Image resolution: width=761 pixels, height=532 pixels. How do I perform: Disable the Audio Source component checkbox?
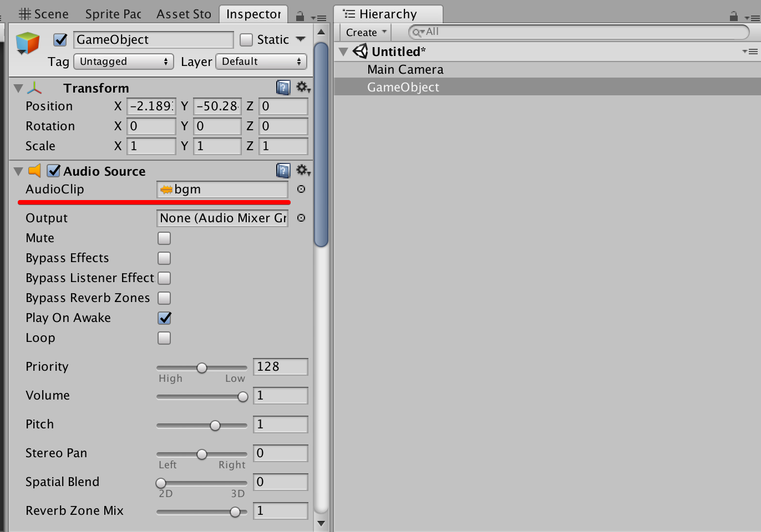point(53,171)
